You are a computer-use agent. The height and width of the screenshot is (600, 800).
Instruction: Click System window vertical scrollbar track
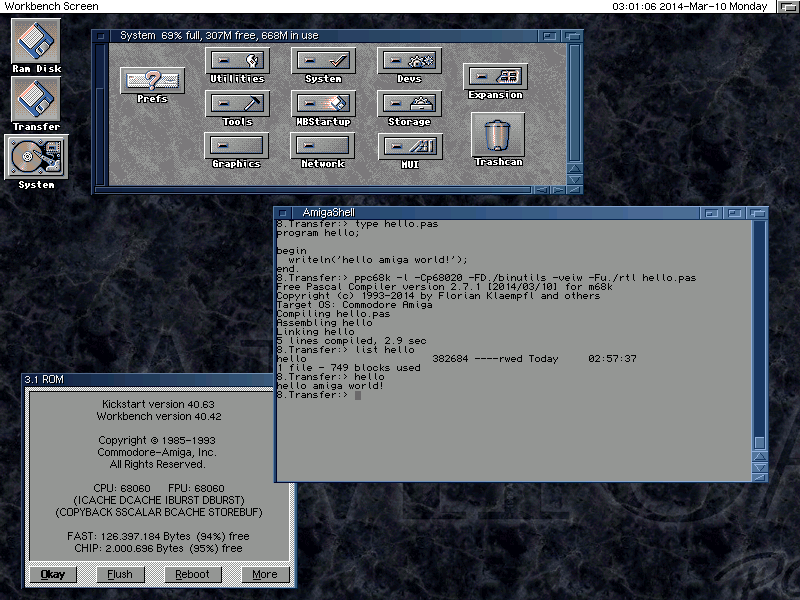click(574, 103)
